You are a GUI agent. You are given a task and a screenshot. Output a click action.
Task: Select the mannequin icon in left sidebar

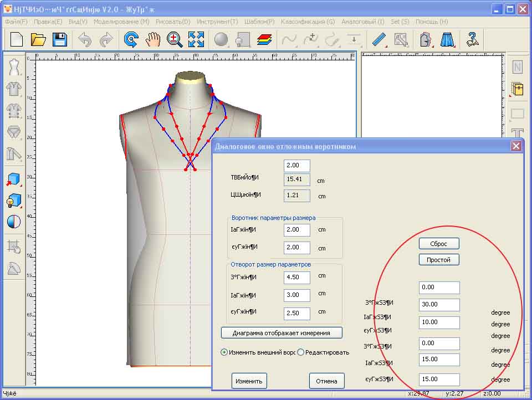[x=14, y=68]
